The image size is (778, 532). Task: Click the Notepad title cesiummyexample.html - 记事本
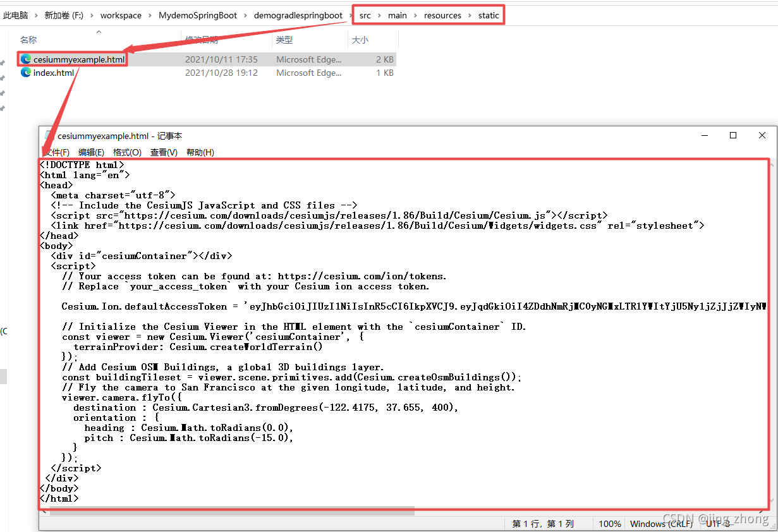119,136
